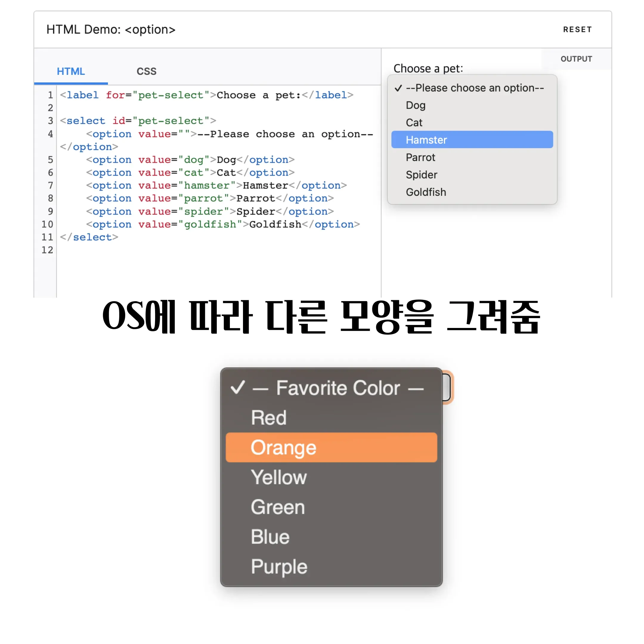Click the checkmark beside Please choose an option

(x=399, y=88)
